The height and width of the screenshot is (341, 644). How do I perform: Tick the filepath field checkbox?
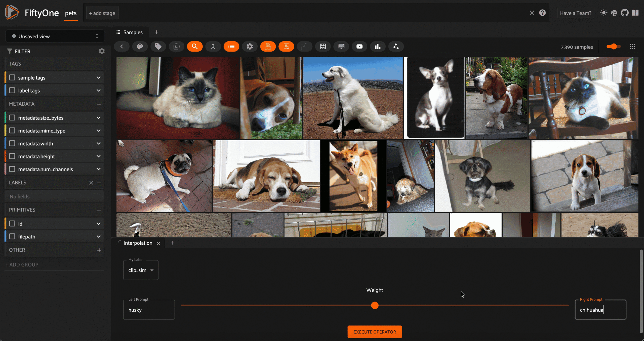click(x=12, y=236)
